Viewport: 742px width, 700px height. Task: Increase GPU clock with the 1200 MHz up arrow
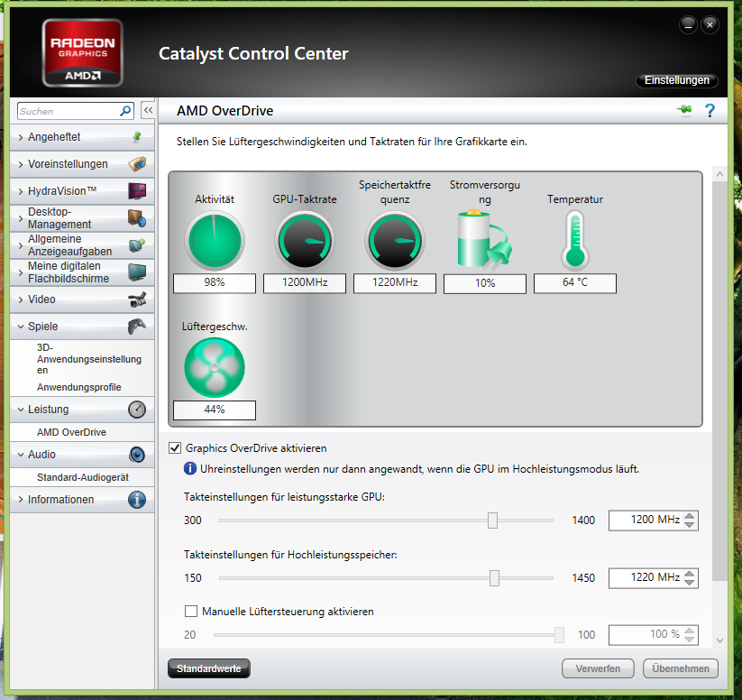[x=690, y=516]
